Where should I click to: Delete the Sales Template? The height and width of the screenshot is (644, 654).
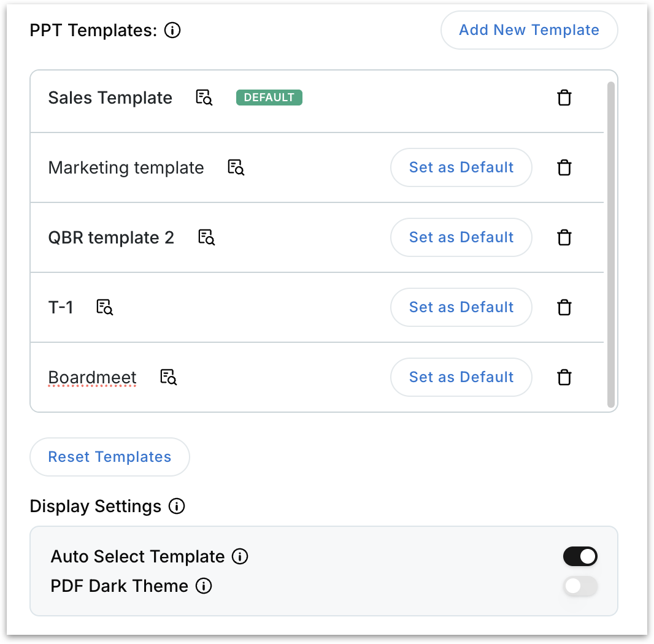pos(564,98)
